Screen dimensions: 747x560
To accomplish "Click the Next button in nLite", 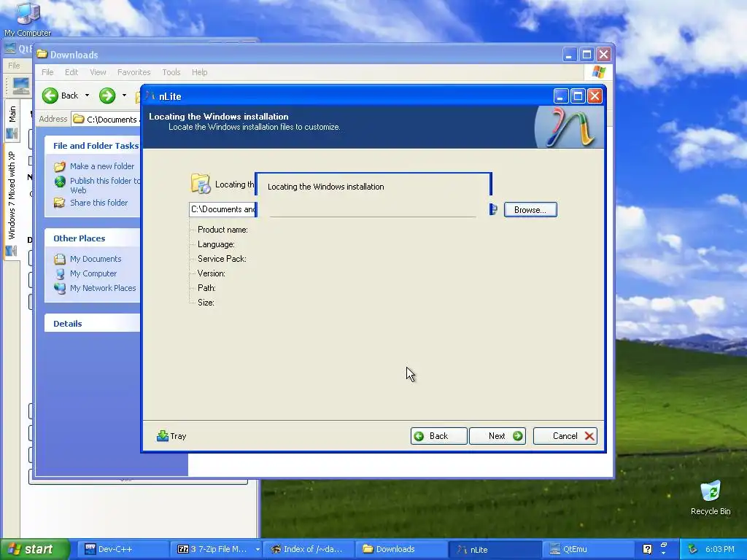I will 498,436.
